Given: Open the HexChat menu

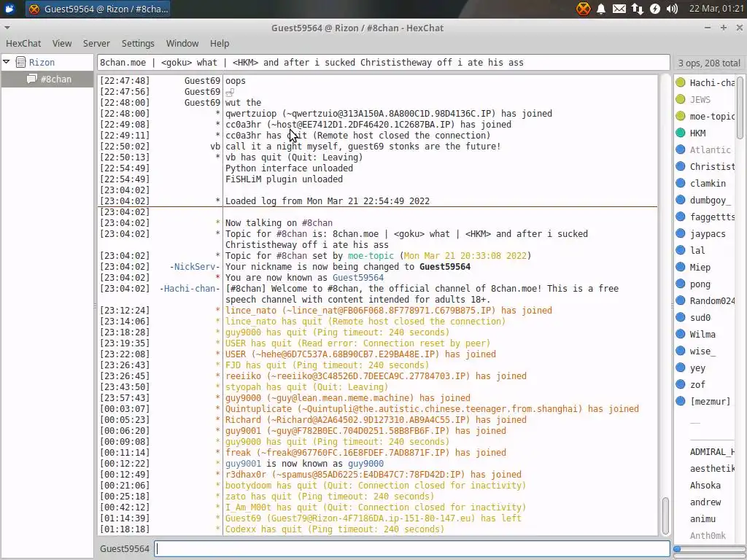Looking at the screenshot, I should [23, 43].
